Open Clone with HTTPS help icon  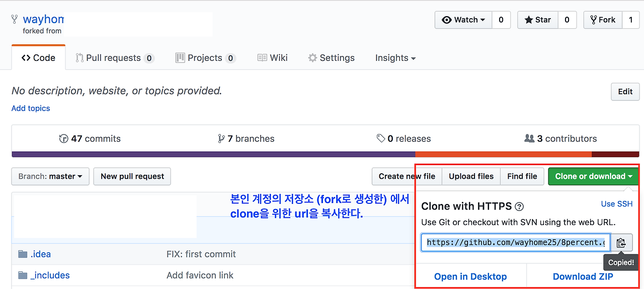(520, 206)
